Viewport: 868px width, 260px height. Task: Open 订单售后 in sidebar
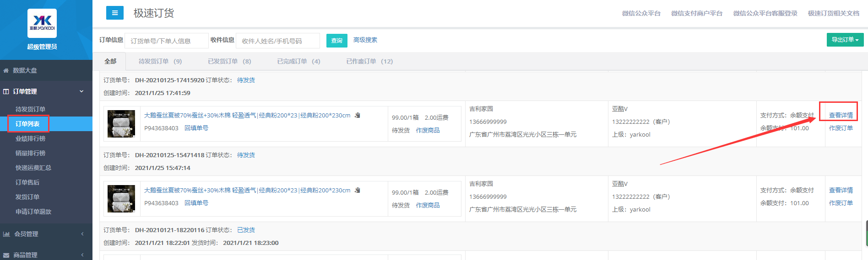tap(27, 182)
